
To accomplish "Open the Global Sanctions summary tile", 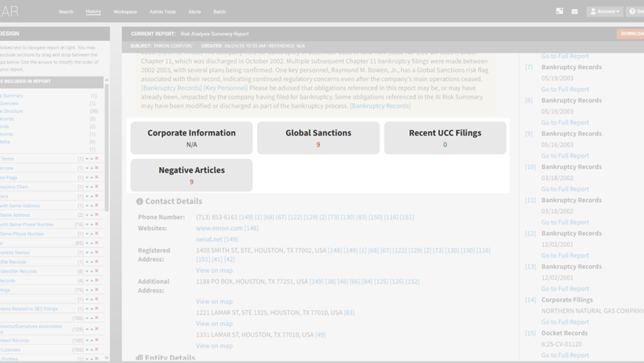I will (x=318, y=138).
